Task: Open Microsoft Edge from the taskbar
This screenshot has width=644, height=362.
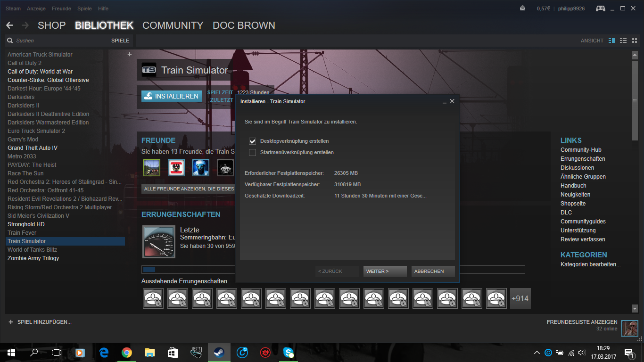Action: pos(104,352)
